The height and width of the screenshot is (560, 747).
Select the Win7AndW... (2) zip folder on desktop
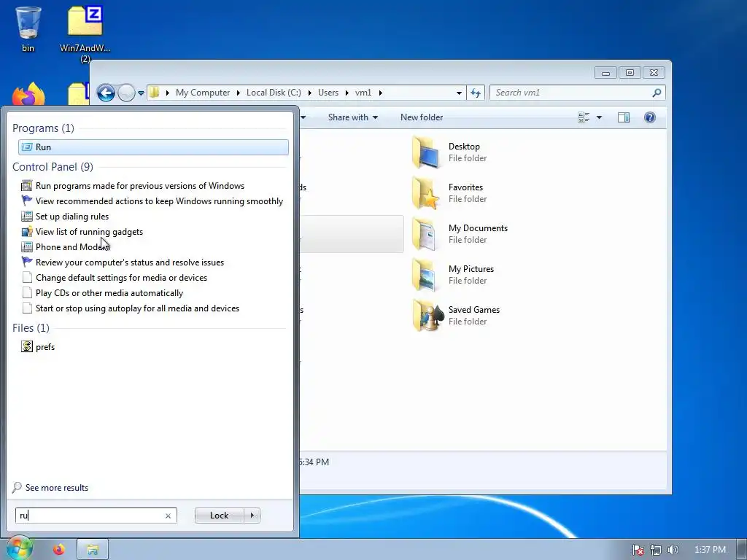click(85, 34)
